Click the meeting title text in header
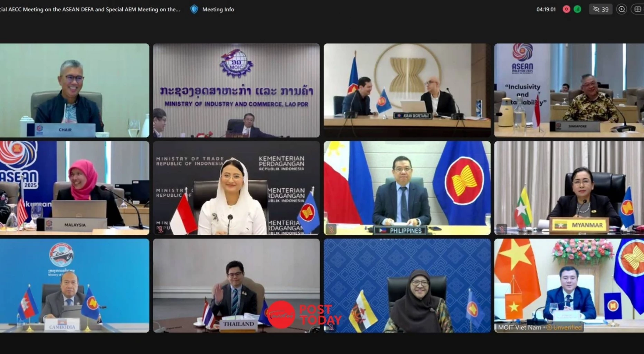This screenshot has height=354, width=644. [90, 9]
